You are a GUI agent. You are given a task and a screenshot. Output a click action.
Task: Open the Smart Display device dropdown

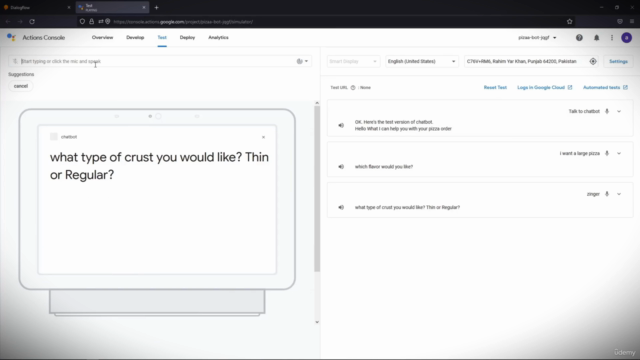coord(353,61)
